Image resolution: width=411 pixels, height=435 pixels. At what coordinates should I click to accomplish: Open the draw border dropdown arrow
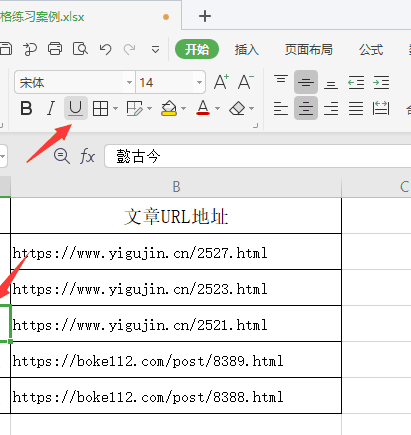click(x=149, y=108)
